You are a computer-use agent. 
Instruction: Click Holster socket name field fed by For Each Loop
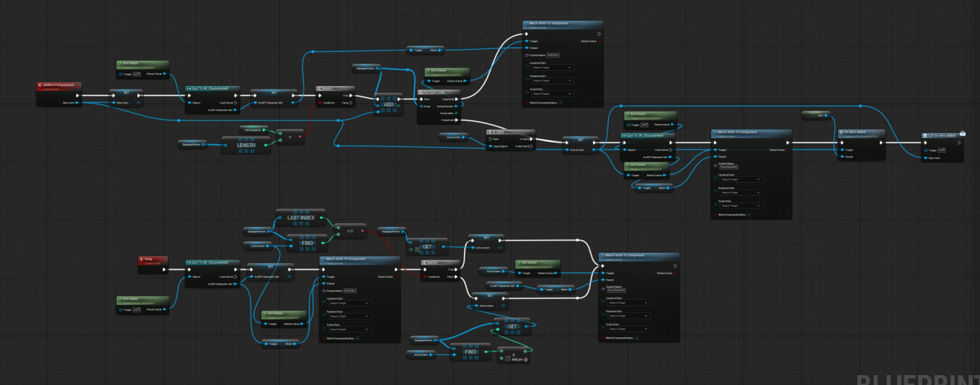(x=553, y=55)
